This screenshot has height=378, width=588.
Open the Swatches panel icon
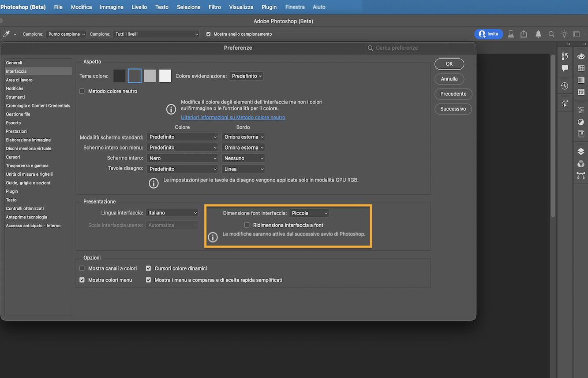pyautogui.click(x=581, y=68)
